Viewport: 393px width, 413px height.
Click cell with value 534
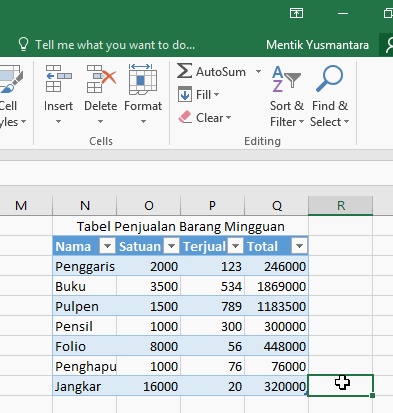coord(212,286)
